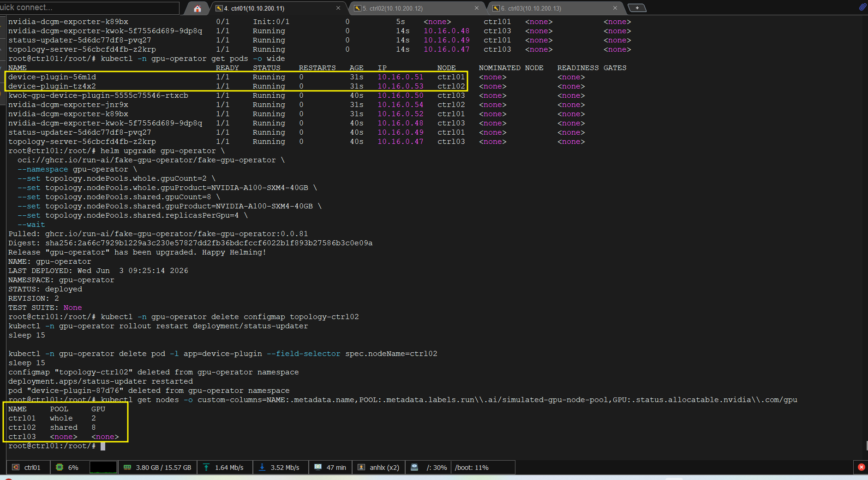Click the logged-in users icon
The width and height of the screenshot is (868, 480).
[x=361, y=467]
